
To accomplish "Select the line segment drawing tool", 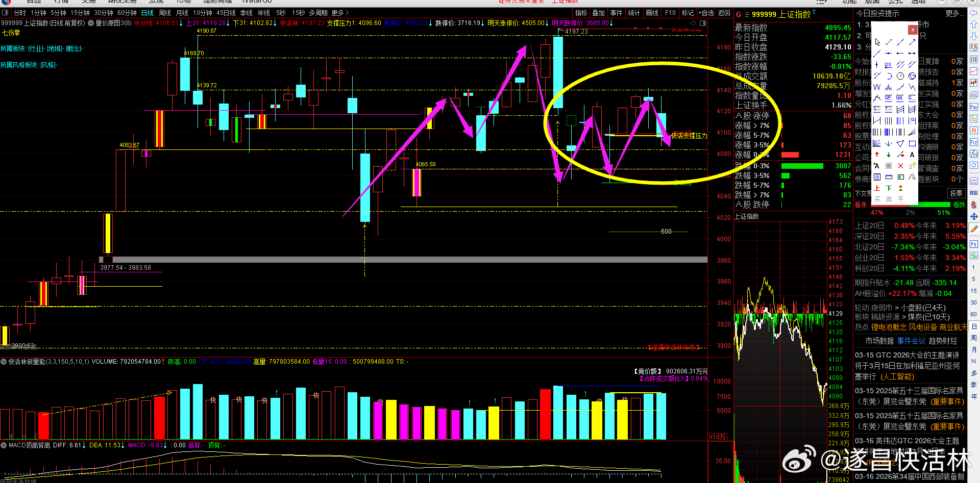I will (x=889, y=42).
